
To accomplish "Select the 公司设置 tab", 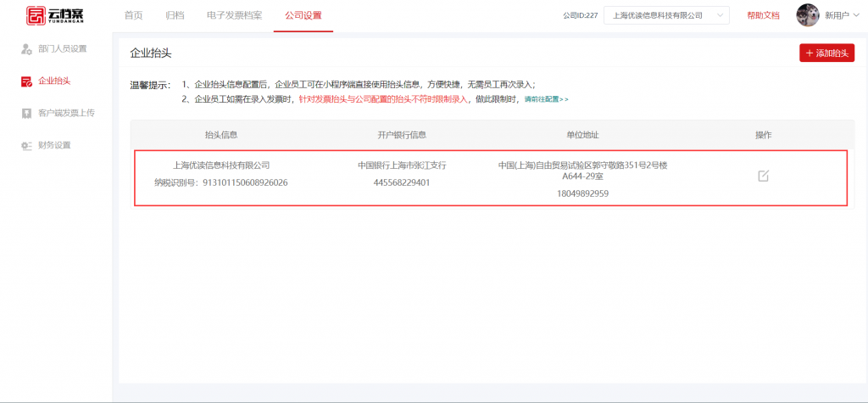I will (303, 15).
